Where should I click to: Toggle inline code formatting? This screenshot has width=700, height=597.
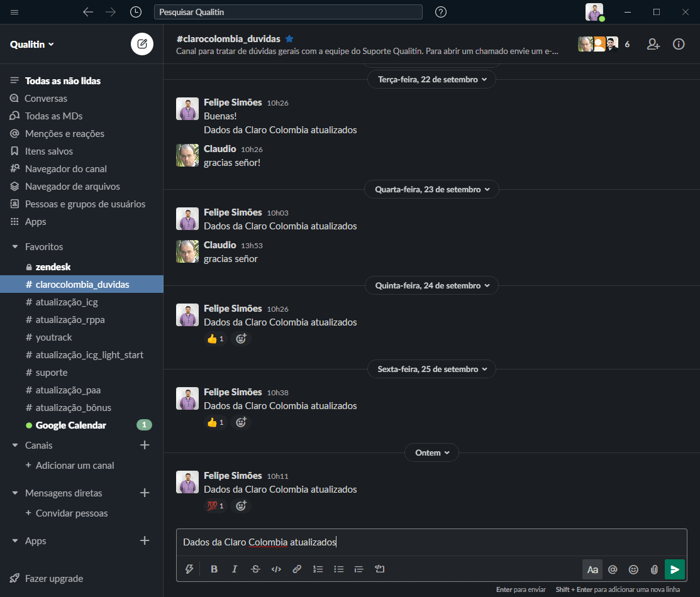276,569
